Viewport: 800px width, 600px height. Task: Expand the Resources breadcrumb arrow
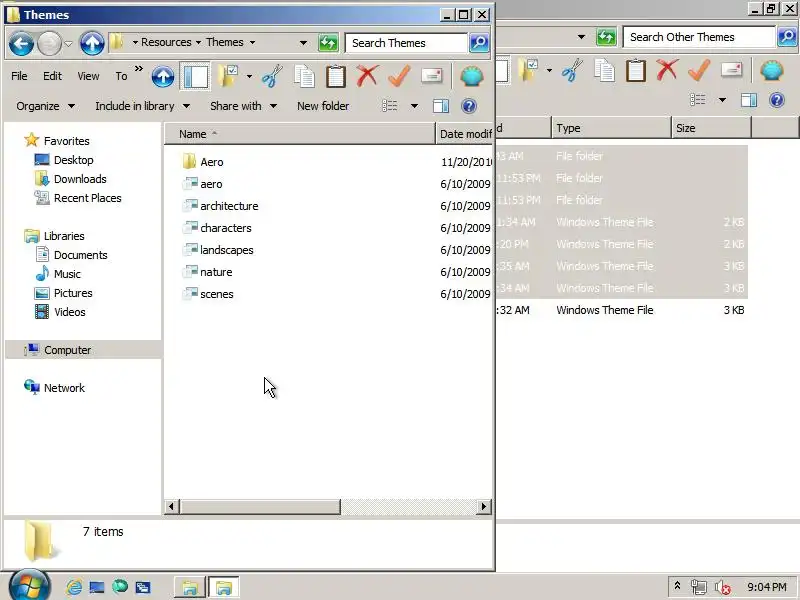tap(198, 42)
